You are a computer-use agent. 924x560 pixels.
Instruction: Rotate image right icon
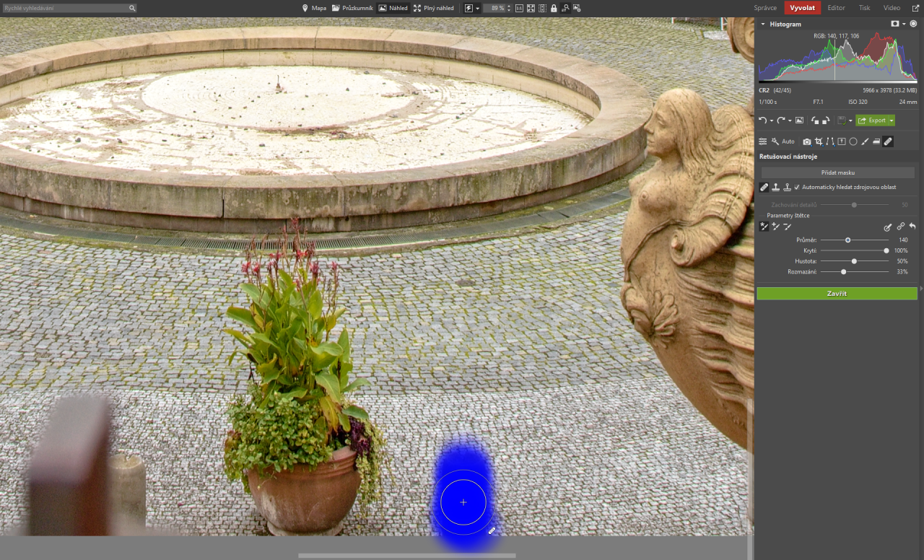tap(825, 121)
